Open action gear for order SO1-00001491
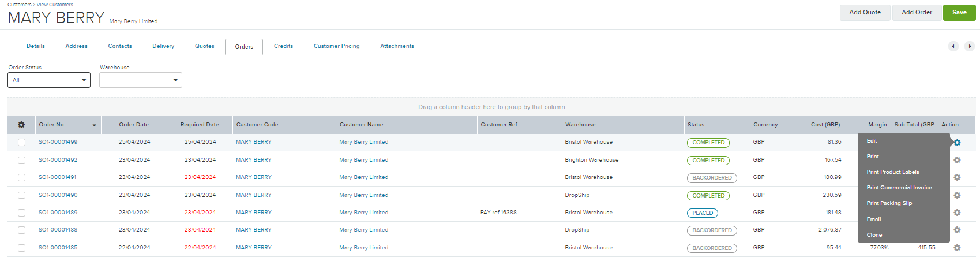Image resolution: width=980 pixels, height=257 pixels. [957, 177]
